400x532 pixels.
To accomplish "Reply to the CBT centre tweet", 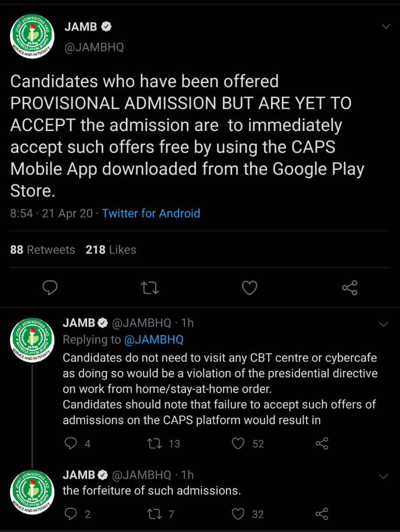I will pyautogui.click(x=71, y=444).
